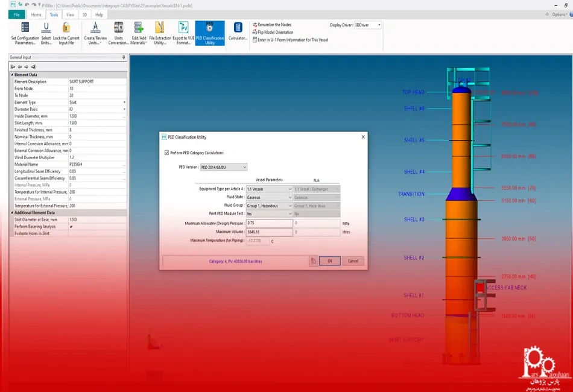
Task: Go to first element in General Input
Action: point(13,67)
